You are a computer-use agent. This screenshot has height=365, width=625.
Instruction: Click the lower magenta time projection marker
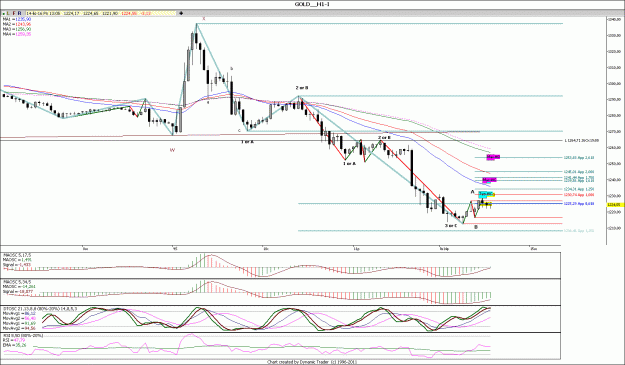click(x=489, y=180)
